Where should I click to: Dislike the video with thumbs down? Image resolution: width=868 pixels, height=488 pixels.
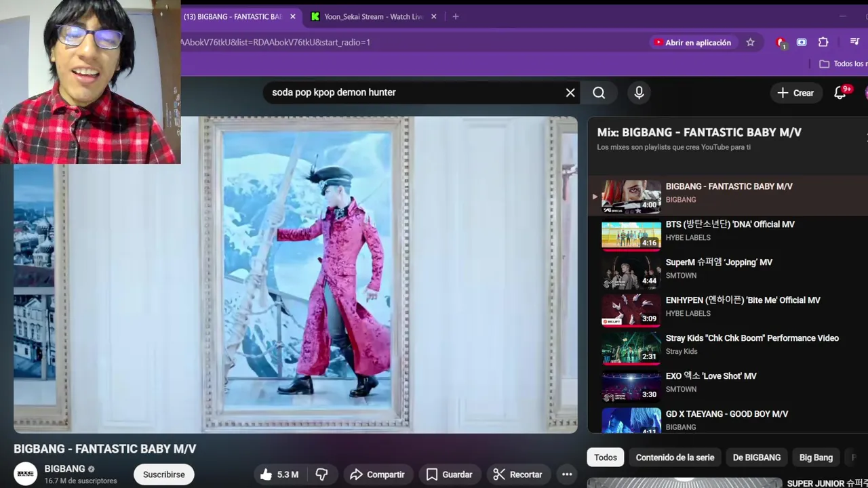tap(322, 474)
